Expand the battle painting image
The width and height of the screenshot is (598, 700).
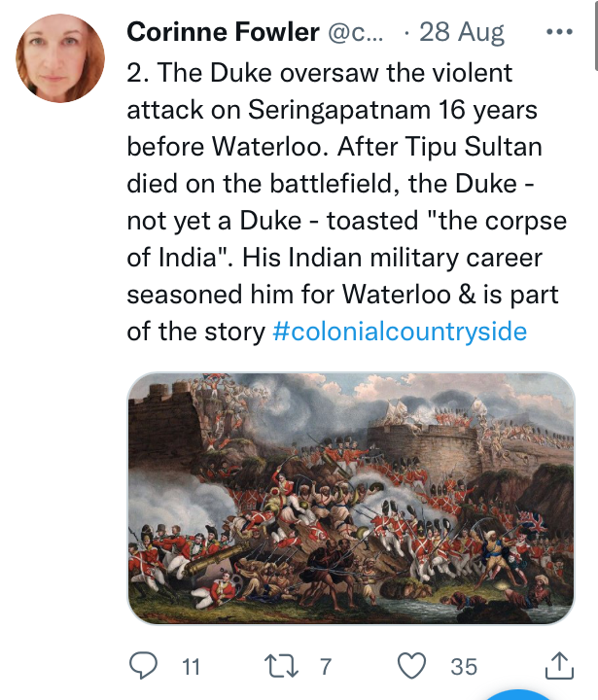pos(351,496)
